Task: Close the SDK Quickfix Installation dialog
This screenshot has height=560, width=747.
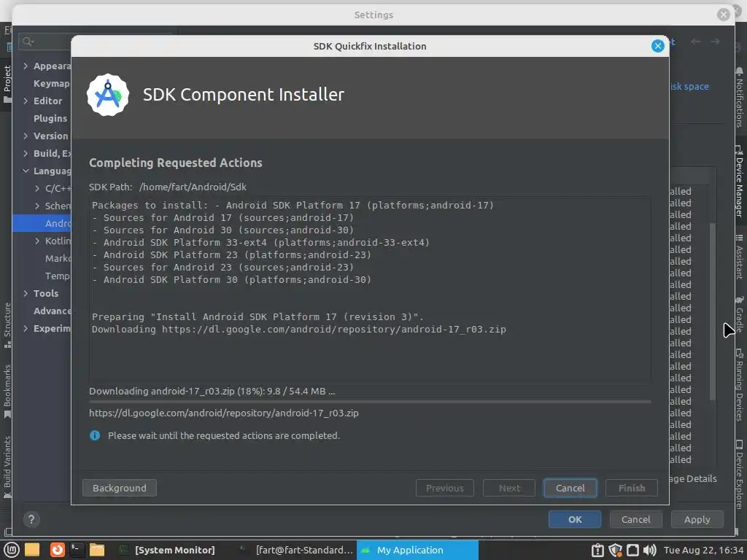Action: [x=657, y=46]
